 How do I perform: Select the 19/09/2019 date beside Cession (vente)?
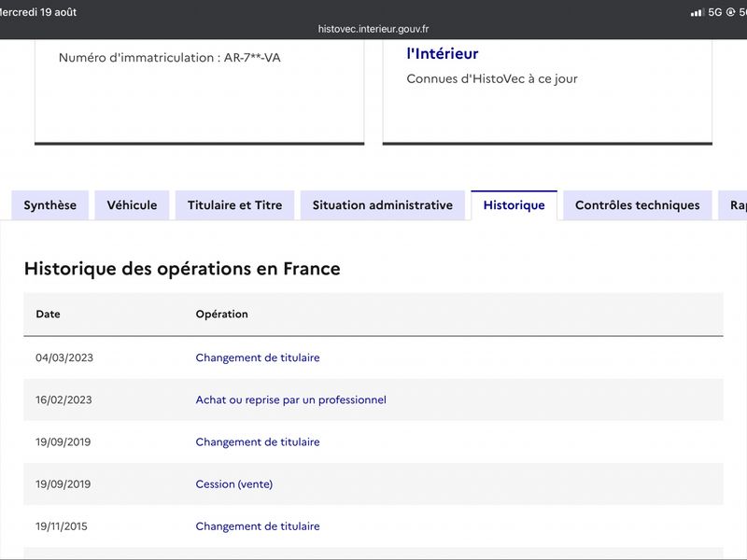point(63,484)
